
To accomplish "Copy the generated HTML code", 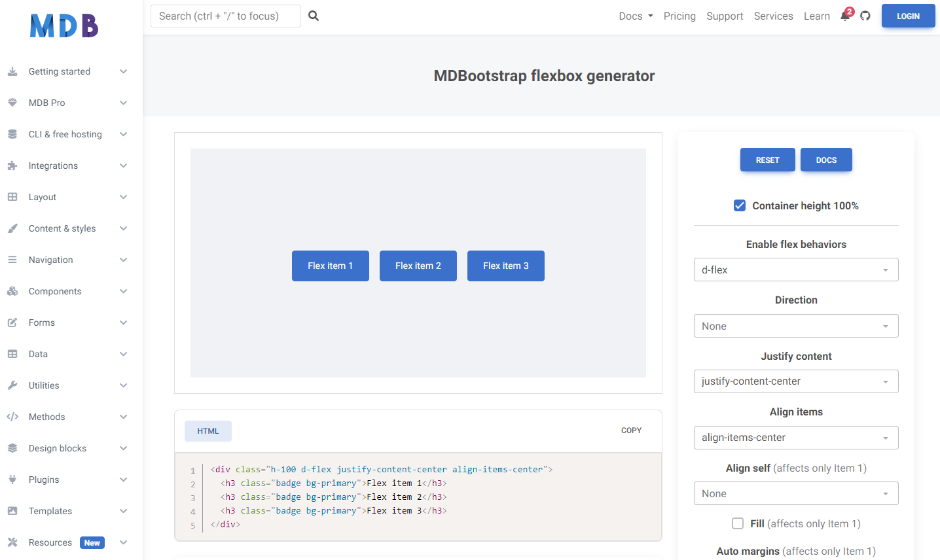I will tap(631, 430).
